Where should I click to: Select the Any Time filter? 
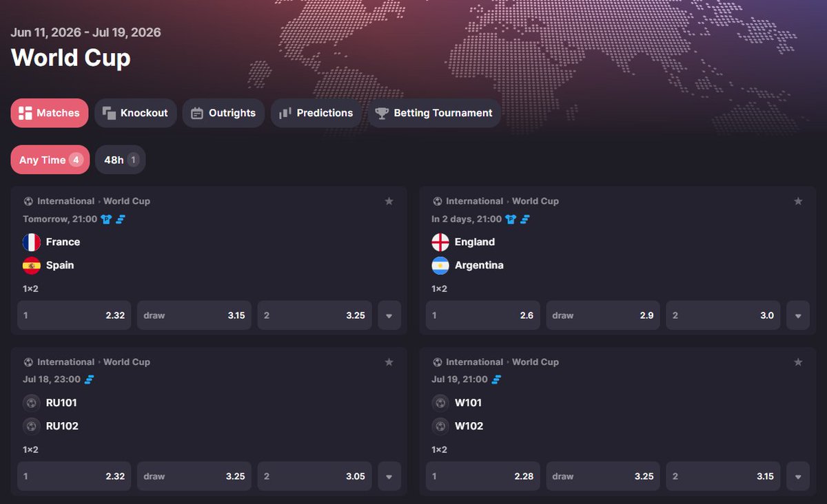click(x=50, y=160)
